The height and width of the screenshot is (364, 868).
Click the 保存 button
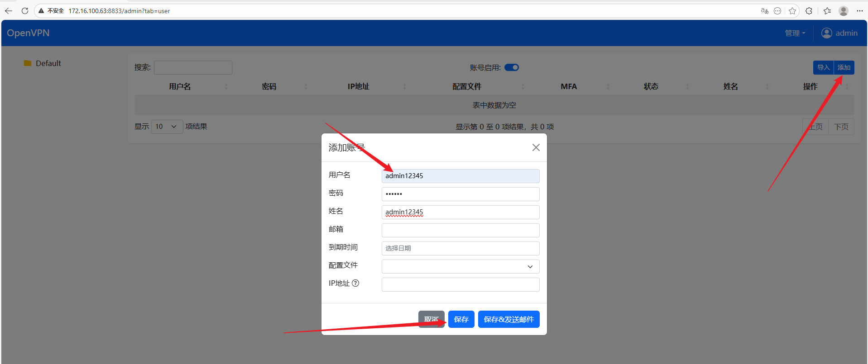(x=461, y=319)
